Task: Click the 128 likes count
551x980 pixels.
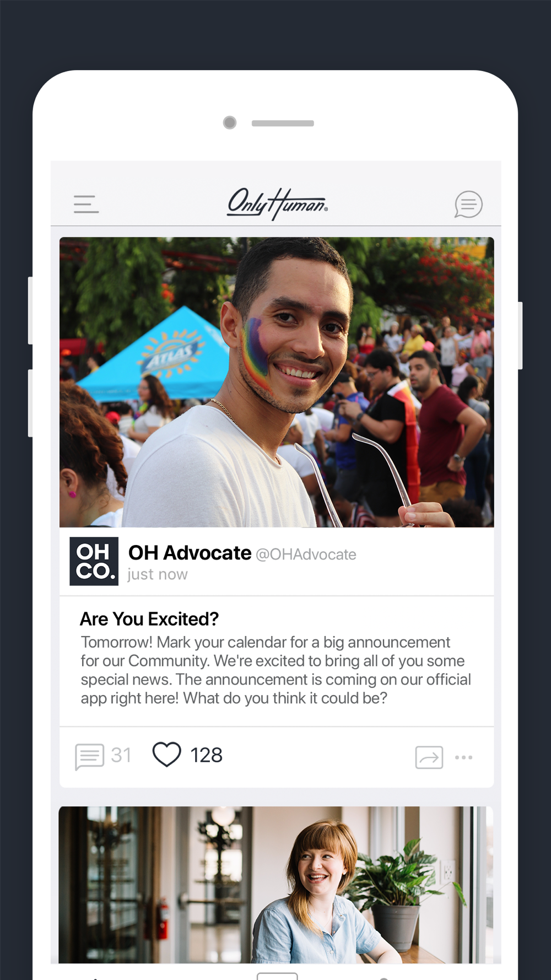Action: pyautogui.click(x=206, y=755)
